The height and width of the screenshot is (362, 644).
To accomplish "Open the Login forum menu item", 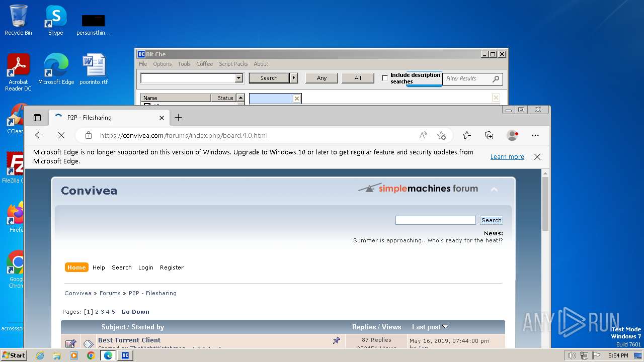I will [x=146, y=267].
